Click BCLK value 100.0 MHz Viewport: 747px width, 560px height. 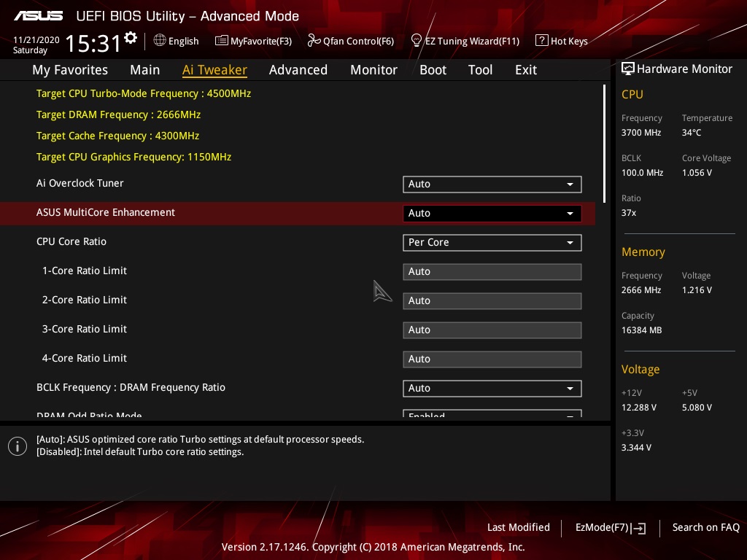pos(642,172)
